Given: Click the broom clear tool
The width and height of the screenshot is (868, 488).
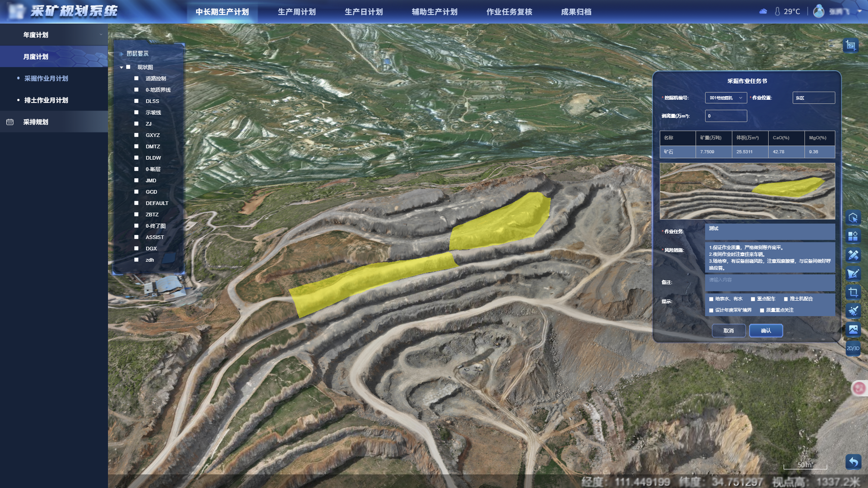Looking at the screenshot, I should click(x=853, y=311).
